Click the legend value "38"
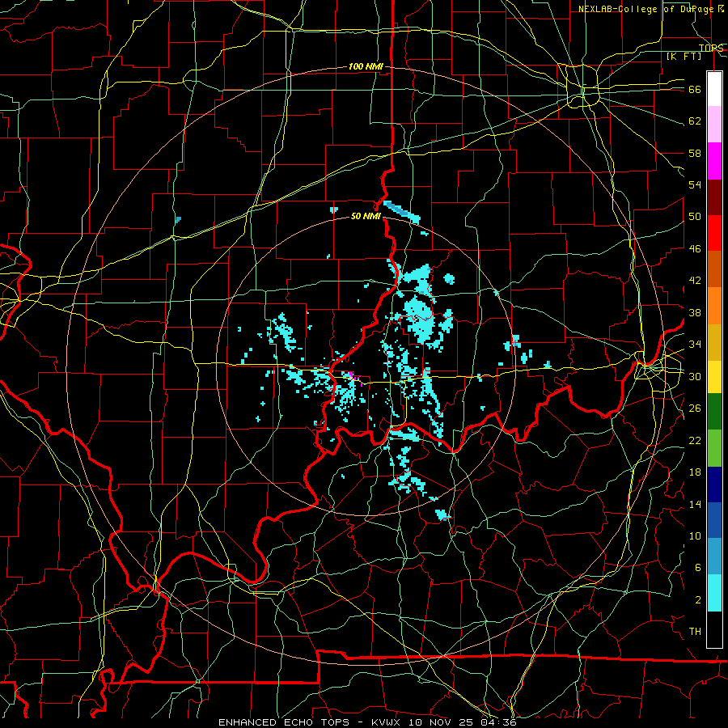Viewport: 728px width, 728px height. 695,312
